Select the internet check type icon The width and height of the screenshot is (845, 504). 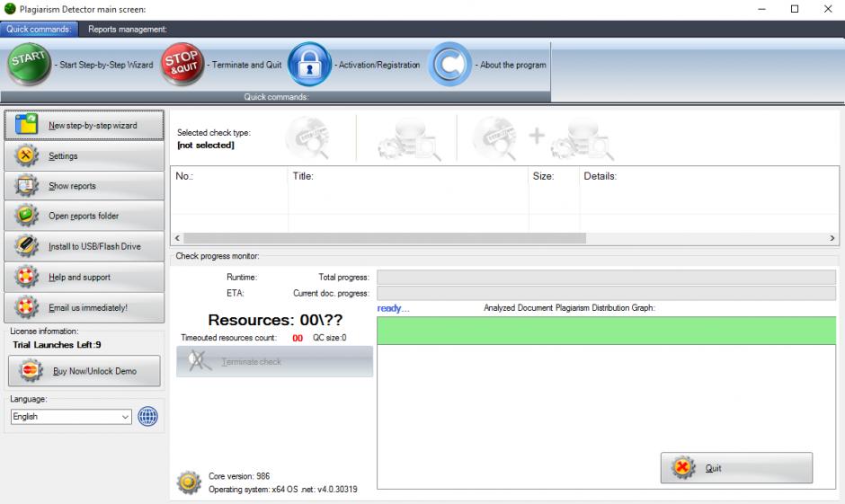309,137
